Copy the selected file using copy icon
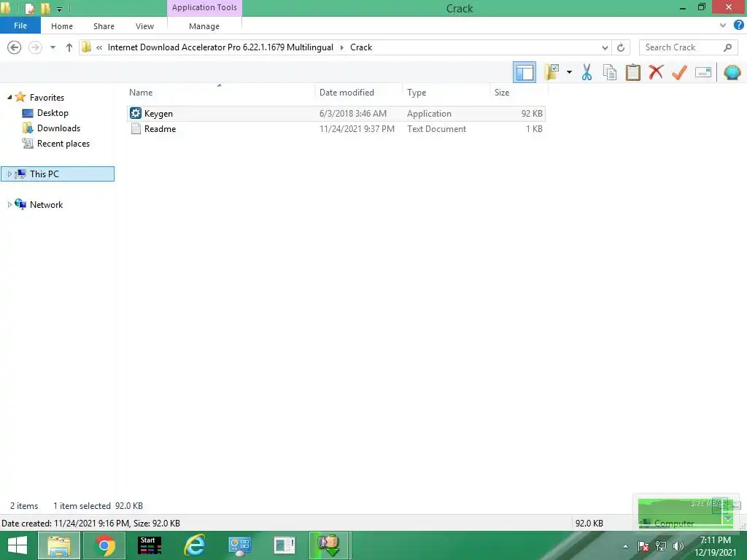 (609, 72)
